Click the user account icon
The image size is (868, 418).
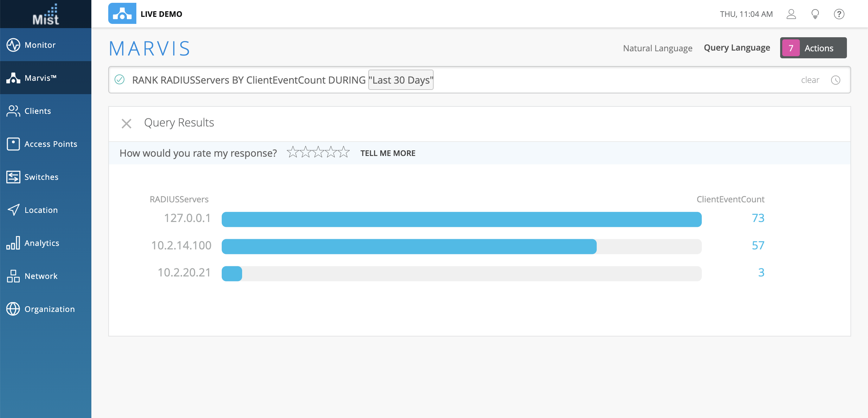791,14
